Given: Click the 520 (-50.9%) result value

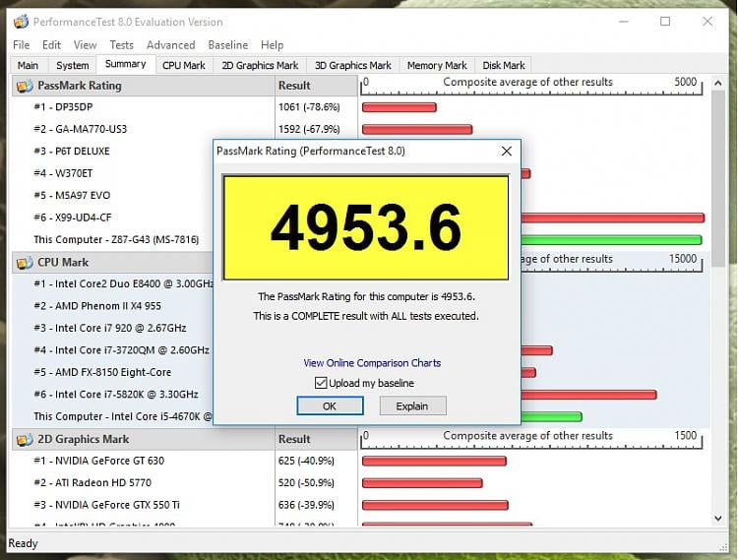Looking at the screenshot, I should coord(306,483).
